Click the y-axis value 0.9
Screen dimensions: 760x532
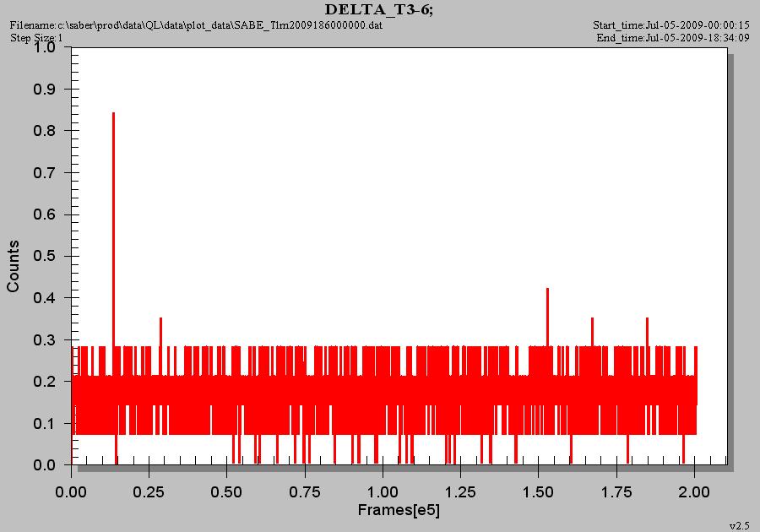pos(44,90)
